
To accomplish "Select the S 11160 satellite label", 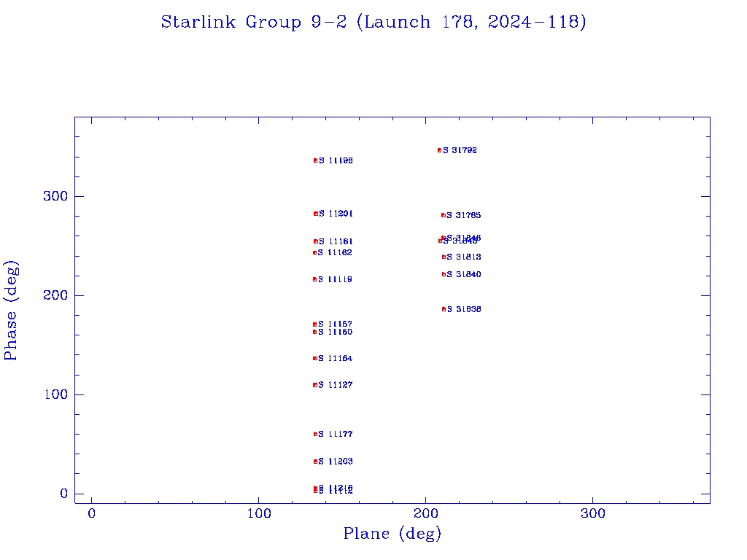I will coord(336,332).
